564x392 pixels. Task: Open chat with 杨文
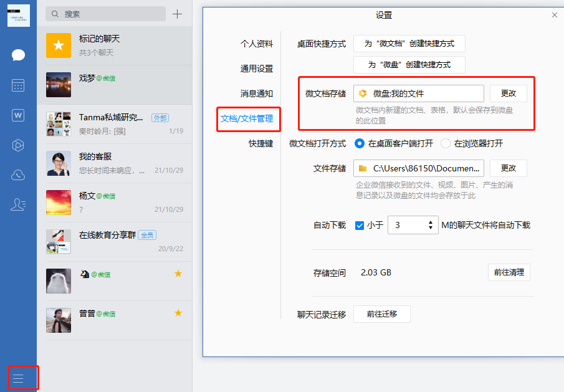click(x=115, y=203)
